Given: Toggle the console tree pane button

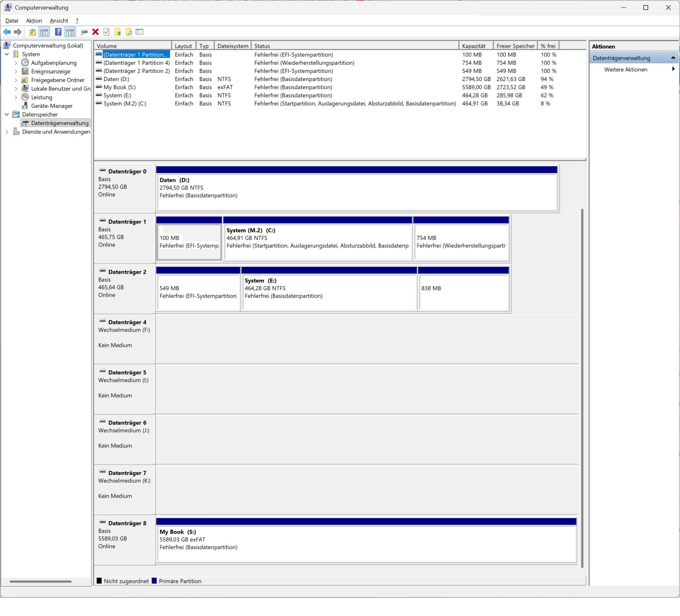Looking at the screenshot, I should 44,32.
